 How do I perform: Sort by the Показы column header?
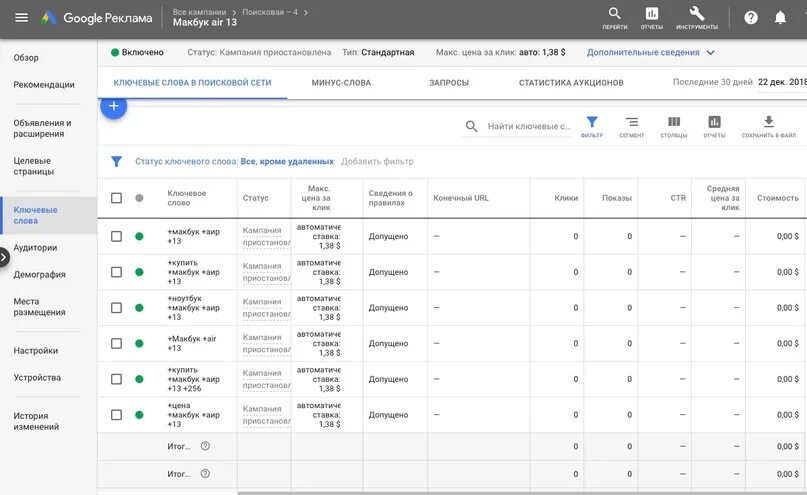(617, 198)
